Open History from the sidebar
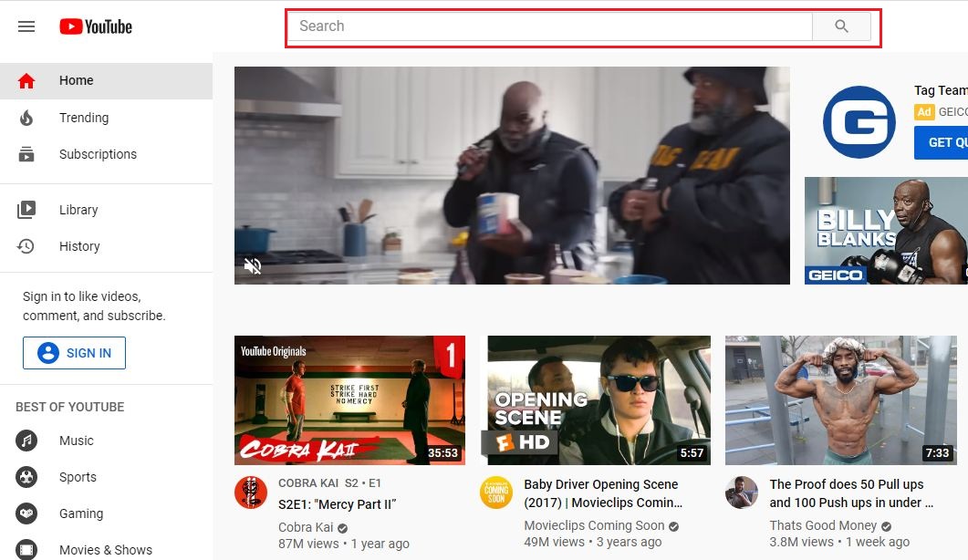This screenshot has width=968, height=560. pyautogui.click(x=106, y=246)
